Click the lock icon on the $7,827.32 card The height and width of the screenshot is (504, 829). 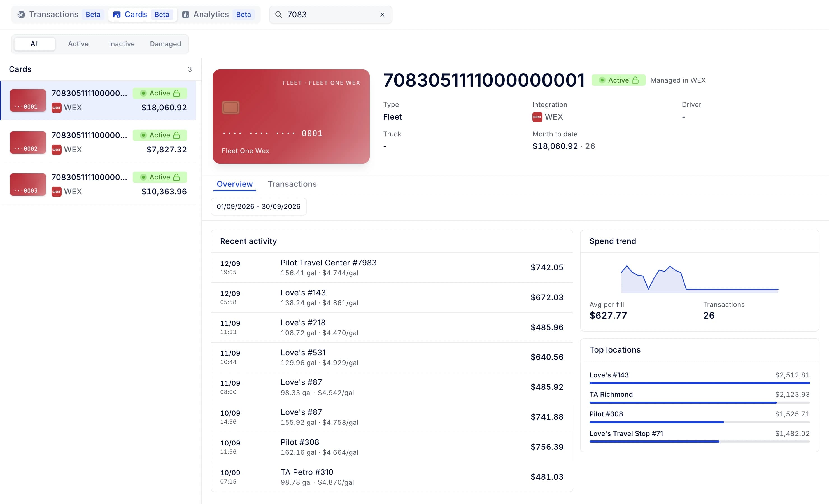pyautogui.click(x=176, y=135)
